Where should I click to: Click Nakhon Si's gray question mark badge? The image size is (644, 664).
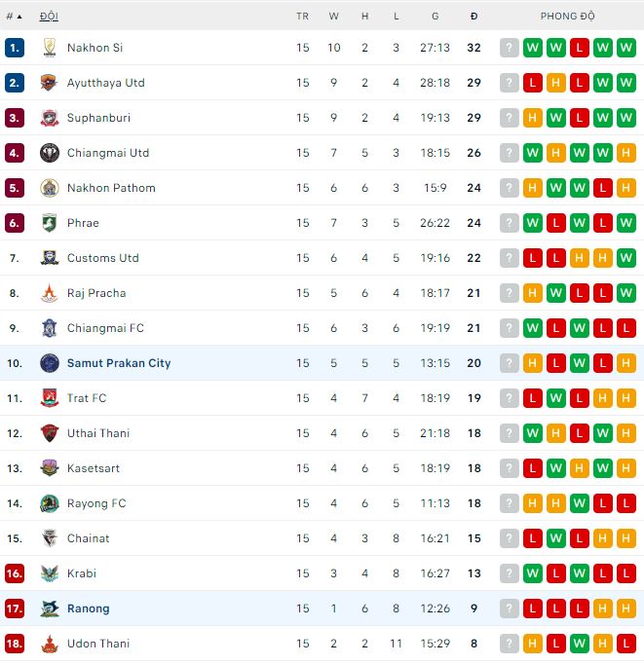point(510,48)
